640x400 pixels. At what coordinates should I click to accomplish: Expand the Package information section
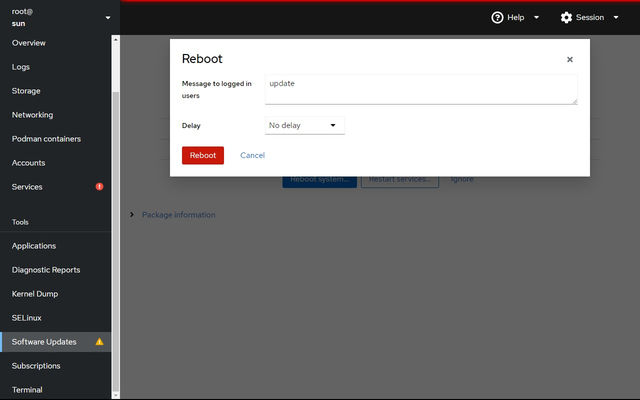(131, 215)
